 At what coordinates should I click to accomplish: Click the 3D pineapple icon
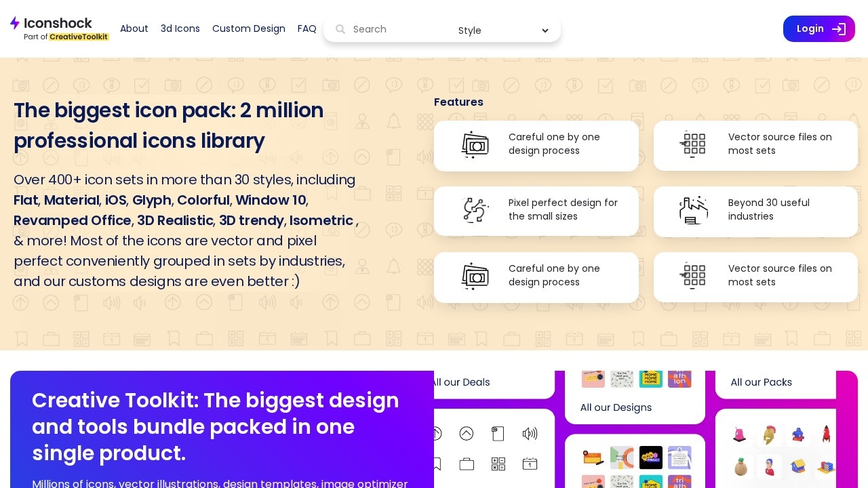click(x=741, y=466)
